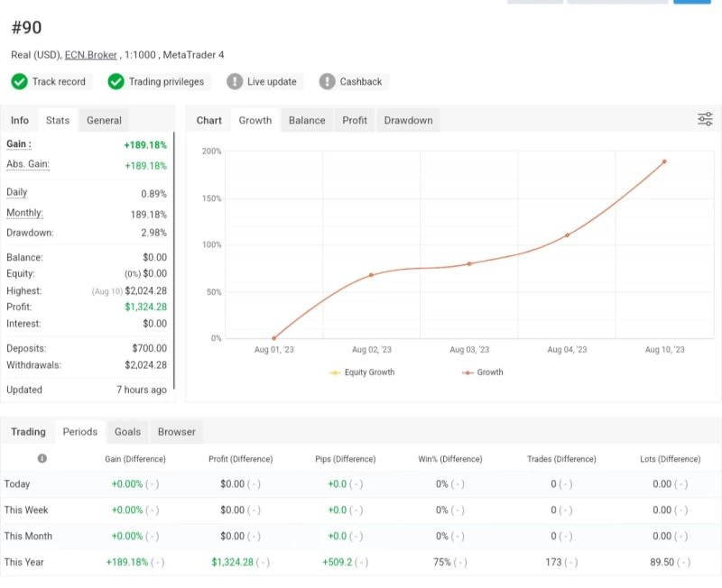This screenshot has height=588, width=722.
Task: Toggle Growth legend series visibility
Action: pos(482,372)
